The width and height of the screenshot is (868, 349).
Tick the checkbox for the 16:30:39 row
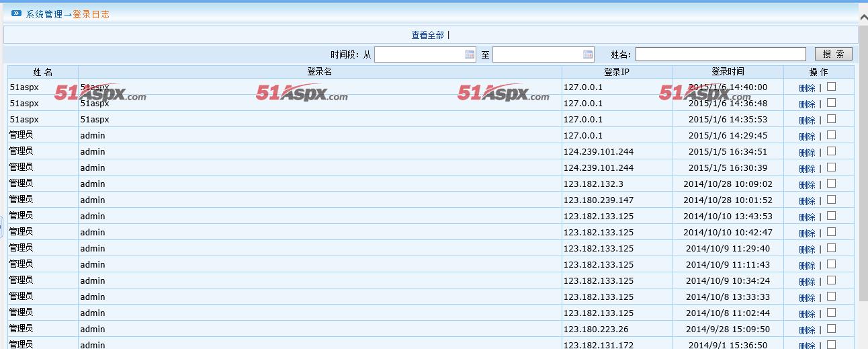[831, 167]
